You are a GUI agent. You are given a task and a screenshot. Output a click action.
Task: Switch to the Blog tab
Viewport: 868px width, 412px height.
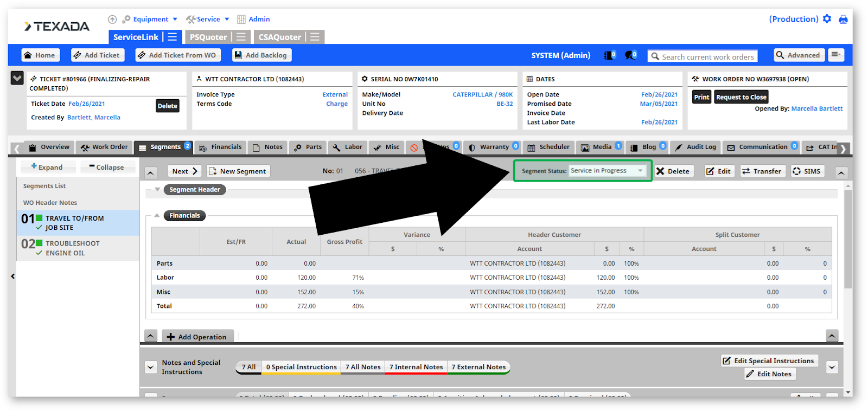[x=648, y=147]
